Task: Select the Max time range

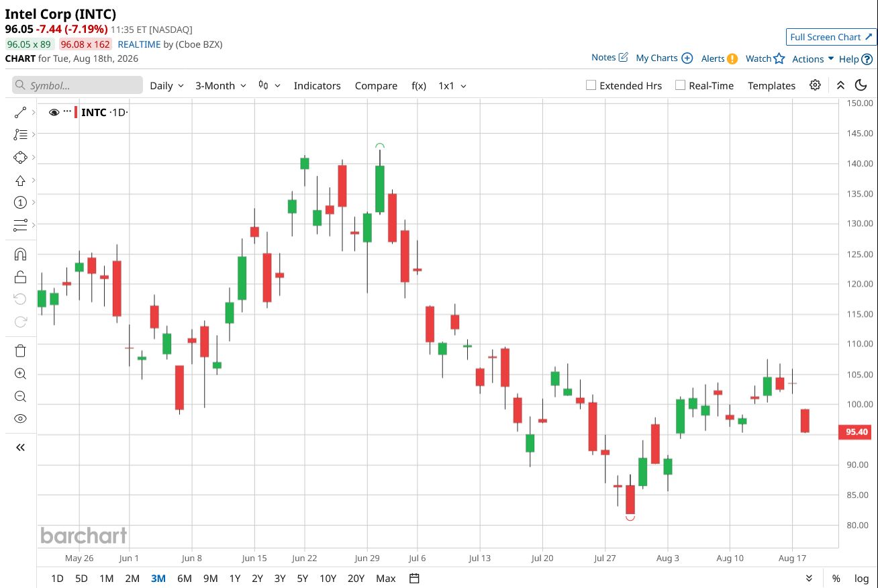Action: pyautogui.click(x=386, y=579)
